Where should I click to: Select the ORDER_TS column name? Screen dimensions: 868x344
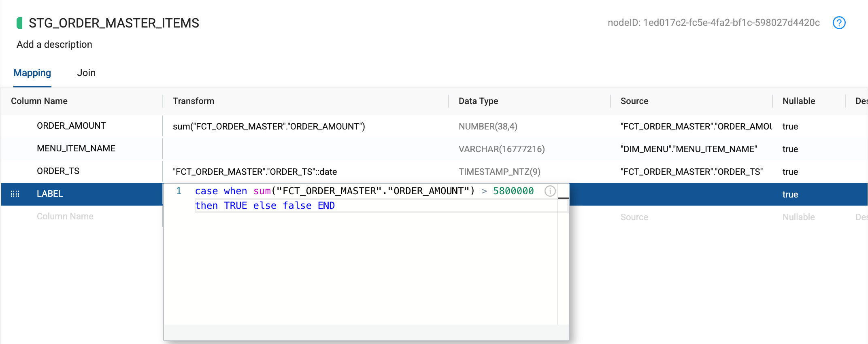tap(58, 171)
